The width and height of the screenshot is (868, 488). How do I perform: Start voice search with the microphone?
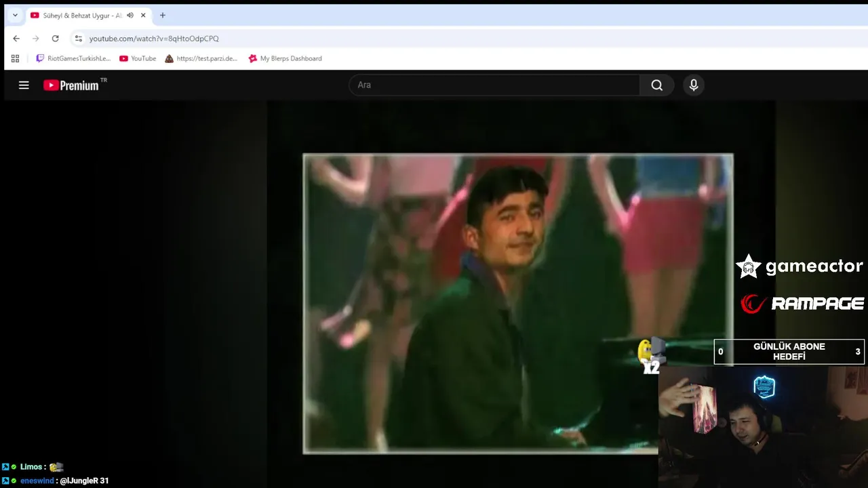click(693, 85)
